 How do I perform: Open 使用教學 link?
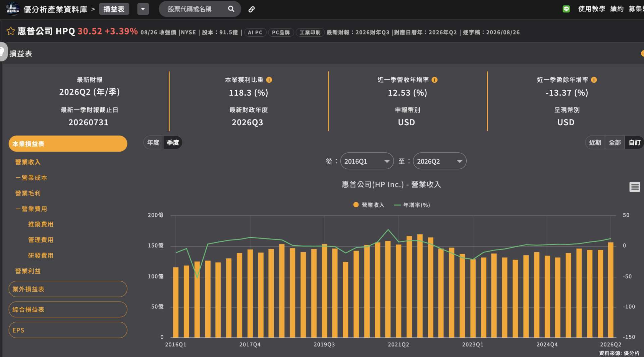[592, 9]
